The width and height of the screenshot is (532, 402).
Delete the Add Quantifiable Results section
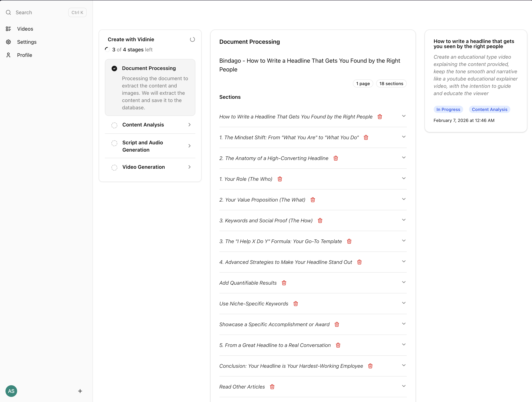click(x=284, y=283)
